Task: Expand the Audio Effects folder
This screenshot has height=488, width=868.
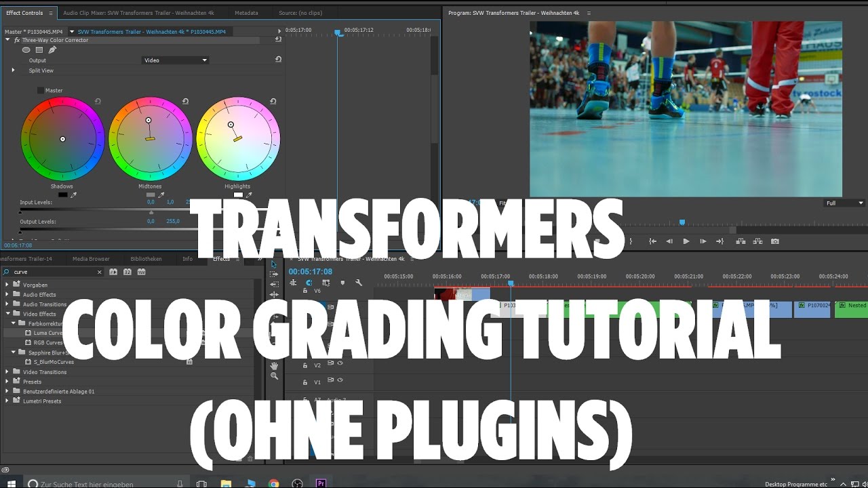Action: 7,294
